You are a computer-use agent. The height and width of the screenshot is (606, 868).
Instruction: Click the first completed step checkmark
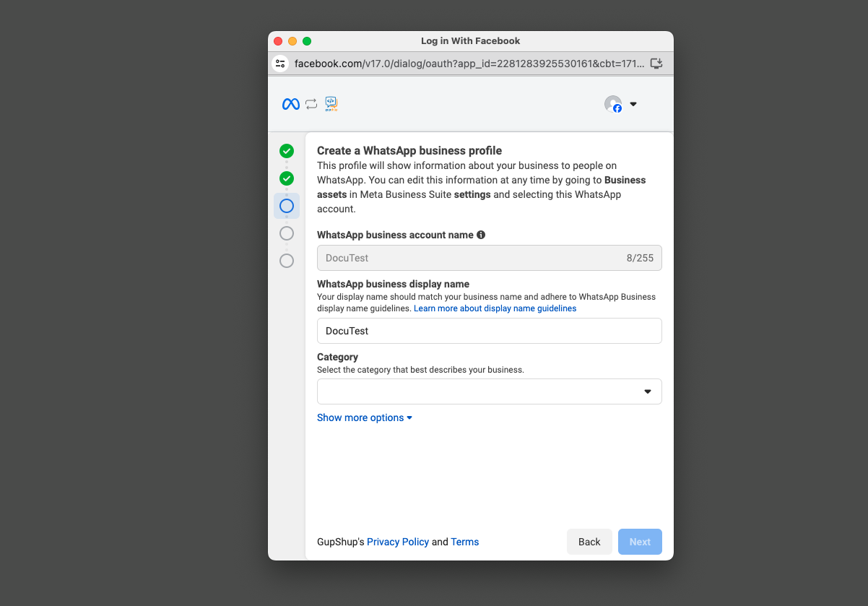[x=287, y=151]
